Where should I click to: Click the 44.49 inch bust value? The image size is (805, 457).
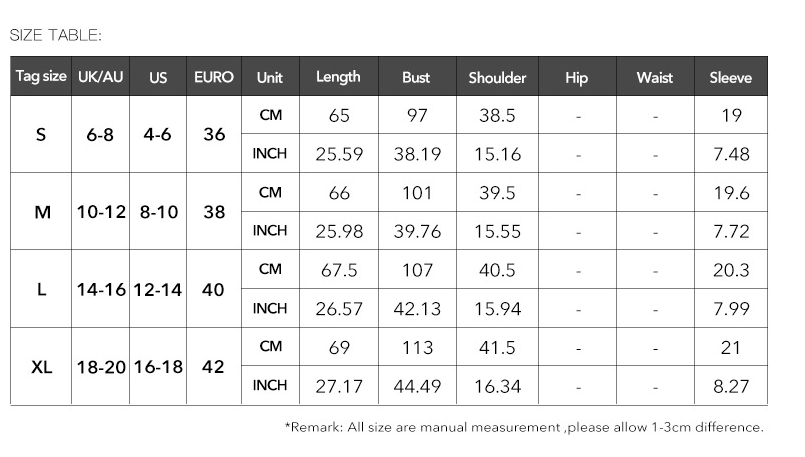coord(417,386)
